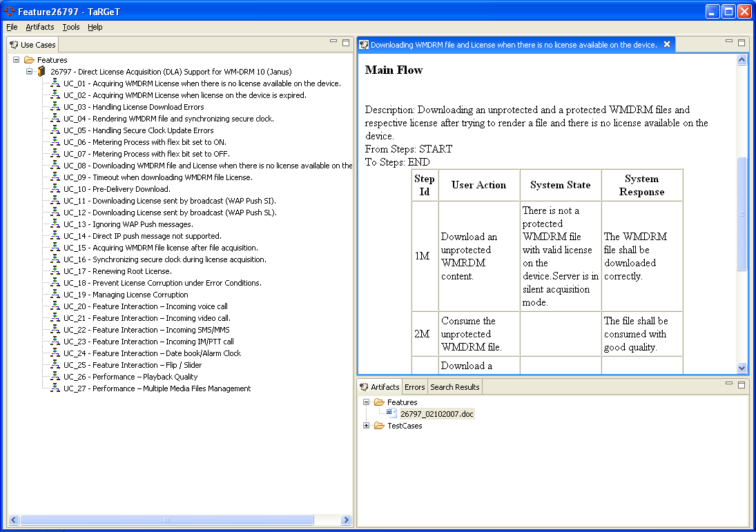
Task: Click the TestCases folder icon
Action: [379, 426]
